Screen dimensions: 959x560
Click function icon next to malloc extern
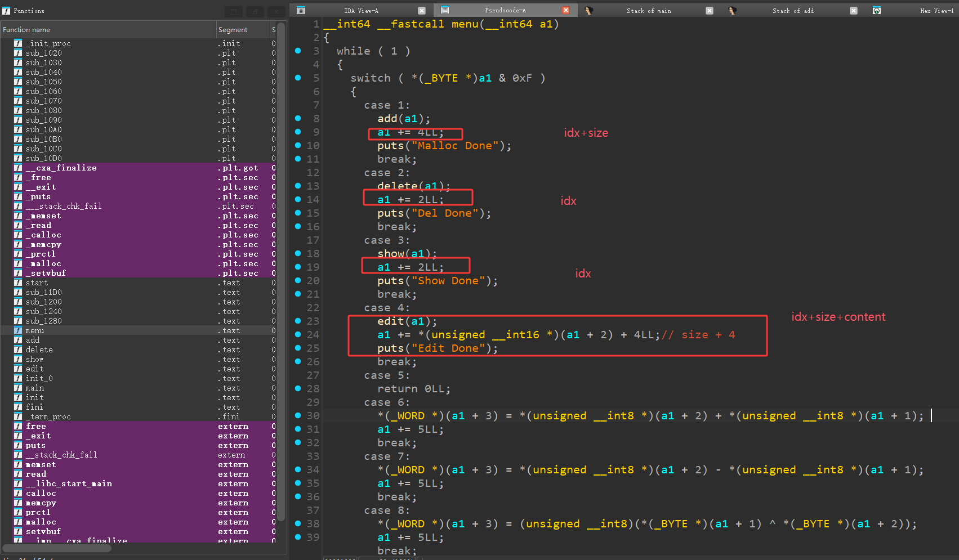(x=18, y=522)
